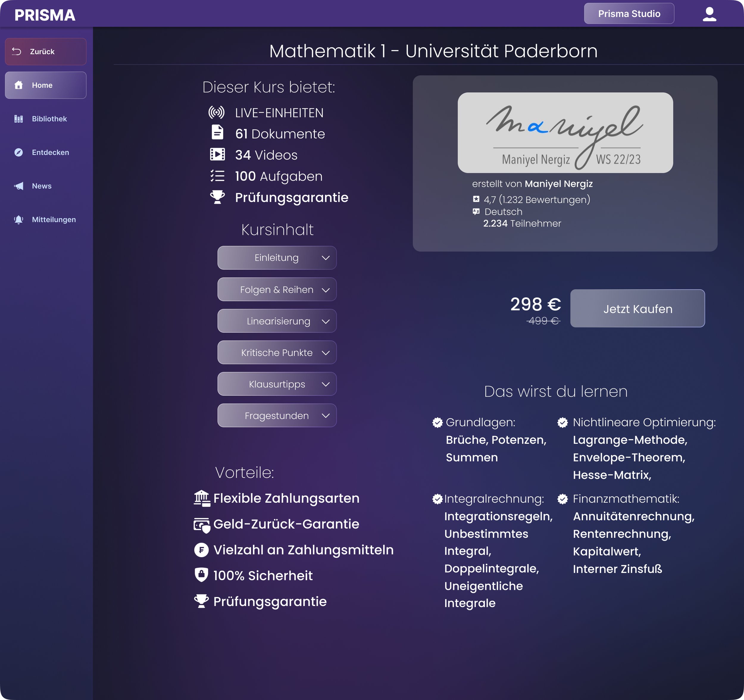Expand the Kritische Punkte section
Screen dimensions: 744x700
pos(277,352)
